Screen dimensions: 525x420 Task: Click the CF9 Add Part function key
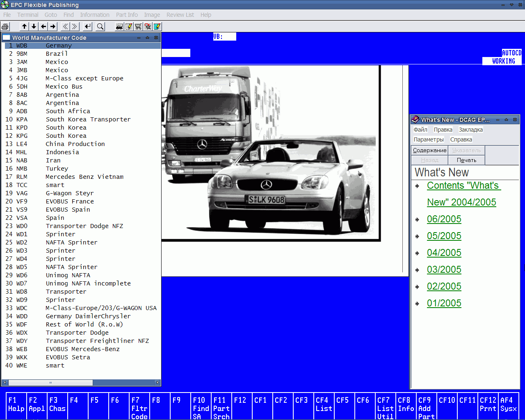[427, 406]
